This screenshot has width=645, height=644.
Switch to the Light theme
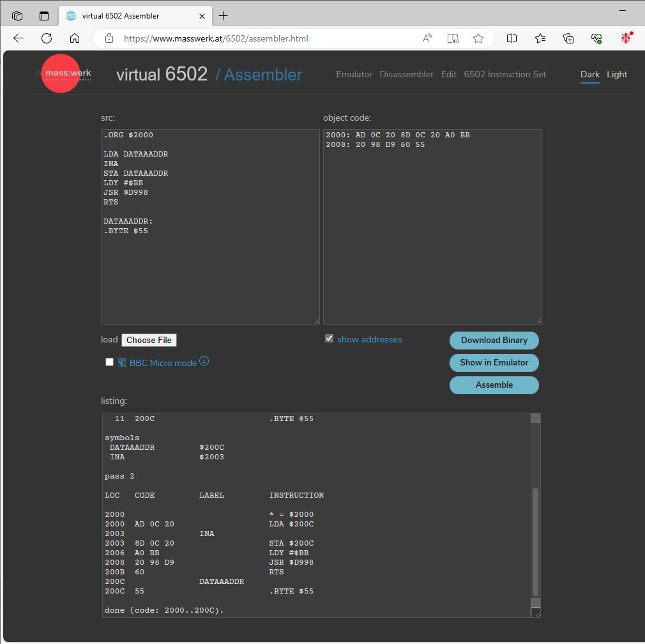[x=617, y=75]
